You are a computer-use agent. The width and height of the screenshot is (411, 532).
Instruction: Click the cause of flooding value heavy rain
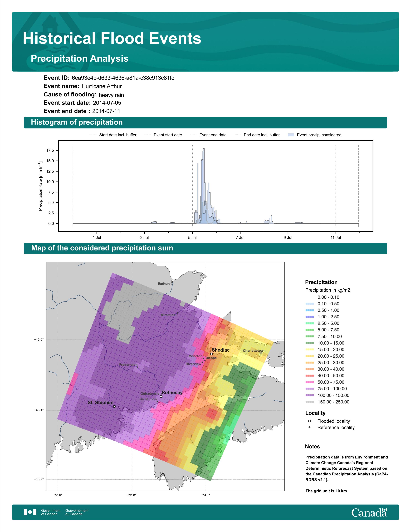(x=111, y=95)
